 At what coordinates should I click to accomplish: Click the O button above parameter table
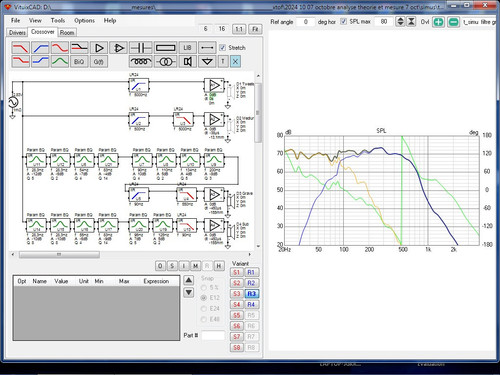tap(160, 266)
